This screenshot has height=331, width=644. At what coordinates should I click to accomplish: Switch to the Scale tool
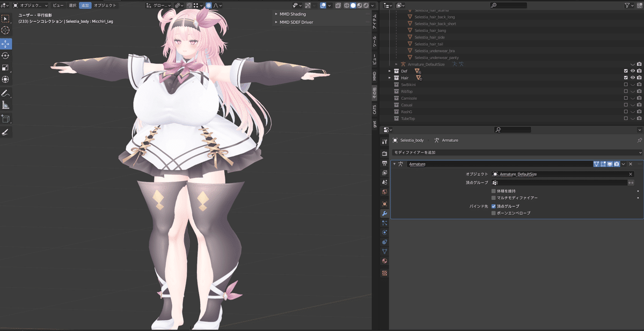coord(6,68)
